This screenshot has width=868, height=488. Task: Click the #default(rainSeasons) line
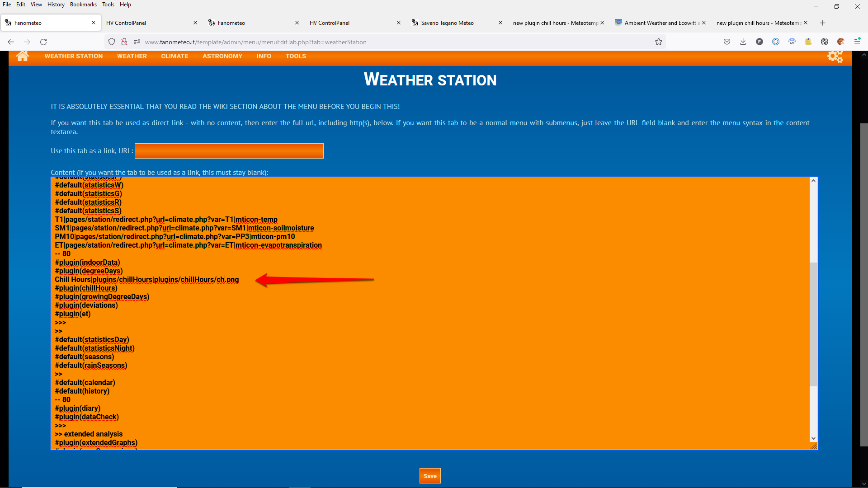(x=91, y=366)
